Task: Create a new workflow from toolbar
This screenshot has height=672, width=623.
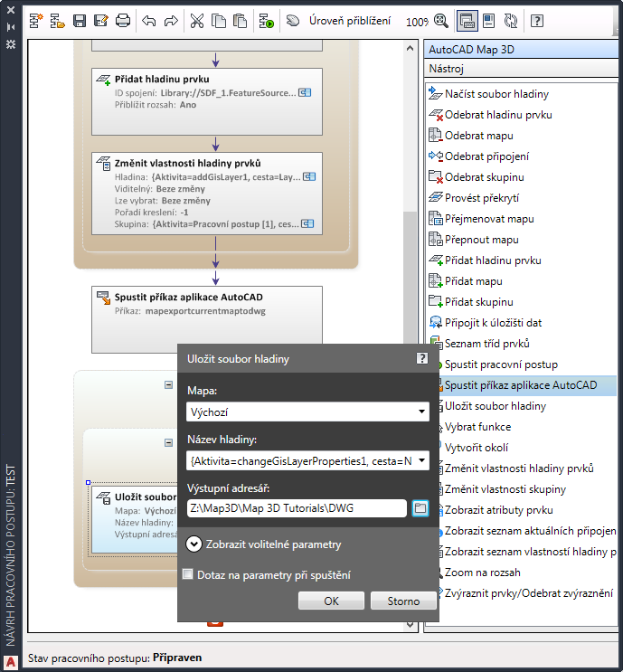Action: [36, 21]
